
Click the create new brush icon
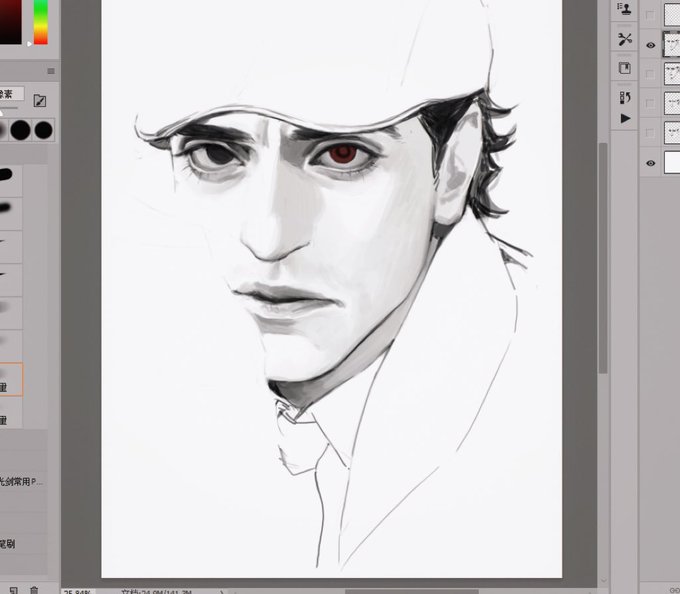click(x=13, y=590)
